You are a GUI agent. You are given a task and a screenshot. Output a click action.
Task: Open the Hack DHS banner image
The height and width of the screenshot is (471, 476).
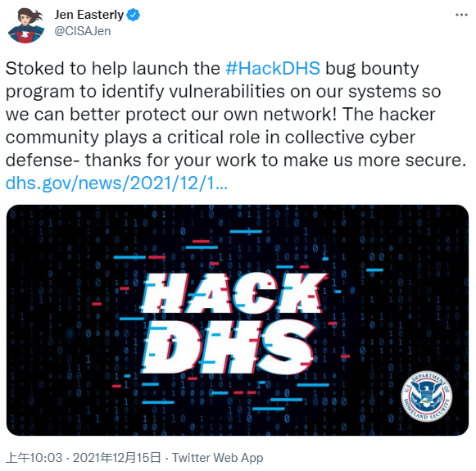(x=238, y=320)
